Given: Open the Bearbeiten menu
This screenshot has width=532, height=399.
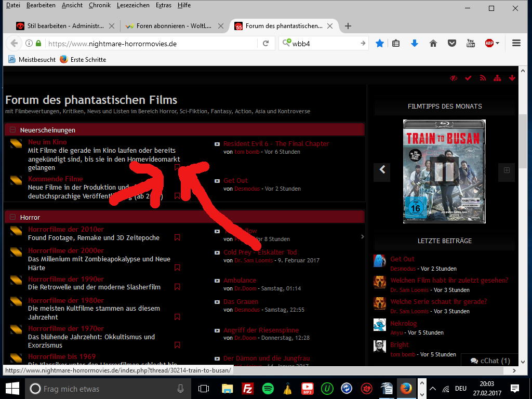Looking at the screenshot, I should click(x=41, y=5).
